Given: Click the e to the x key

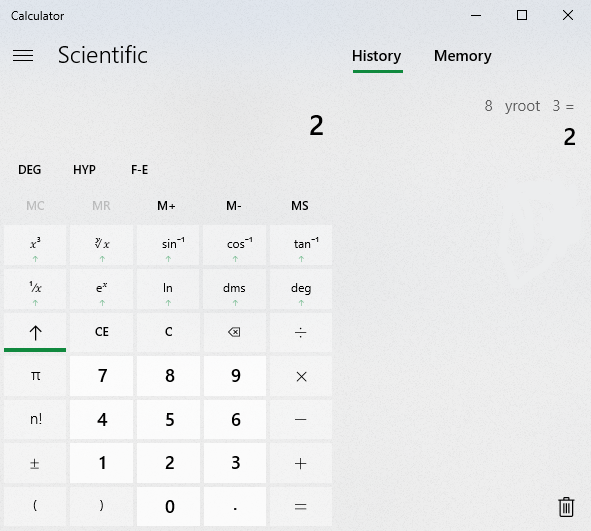Looking at the screenshot, I should coord(101,289).
